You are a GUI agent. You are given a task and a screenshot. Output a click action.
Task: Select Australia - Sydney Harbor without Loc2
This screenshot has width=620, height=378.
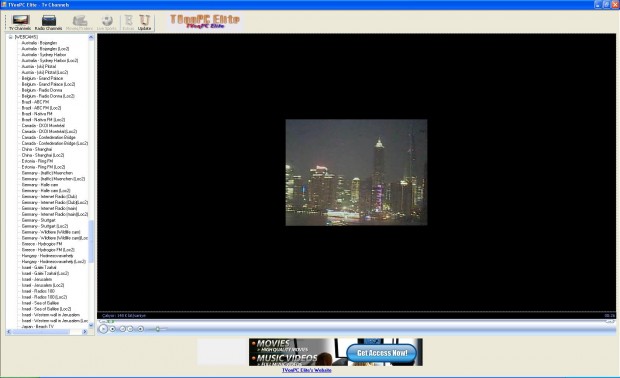tap(44, 55)
